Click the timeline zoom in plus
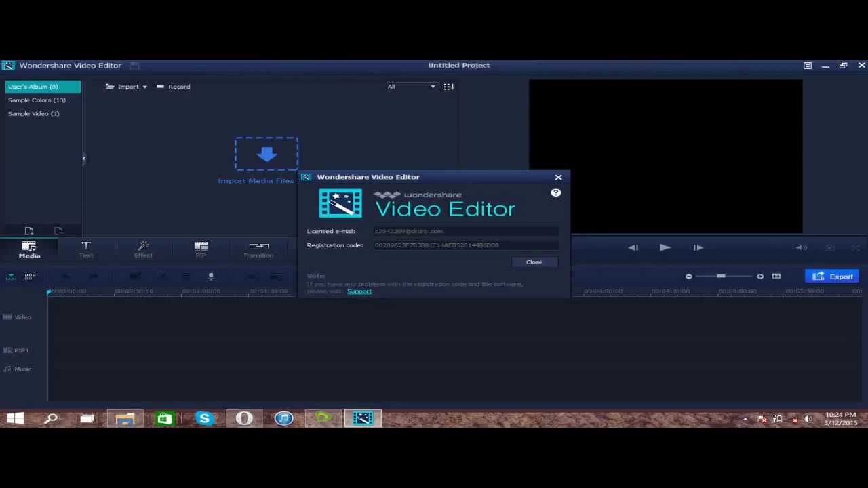Image resolution: width=868 pixels, height=488 pixels. point(760,277)
